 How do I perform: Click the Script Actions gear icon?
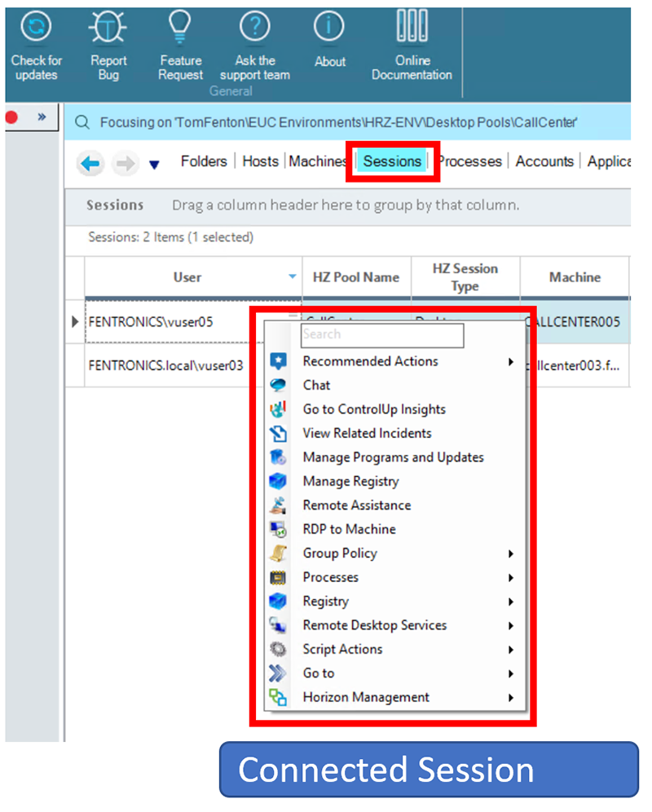pos(278,649)
